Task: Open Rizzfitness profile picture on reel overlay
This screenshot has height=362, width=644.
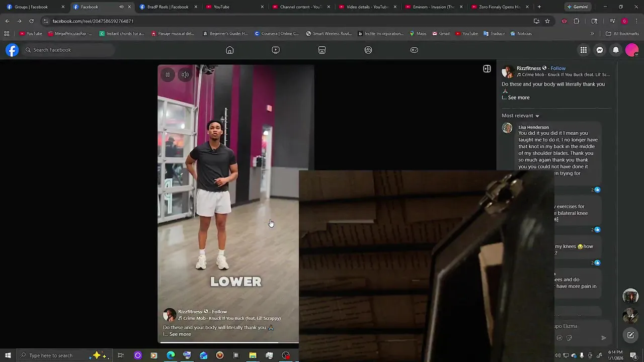Action: coord(170,315)
